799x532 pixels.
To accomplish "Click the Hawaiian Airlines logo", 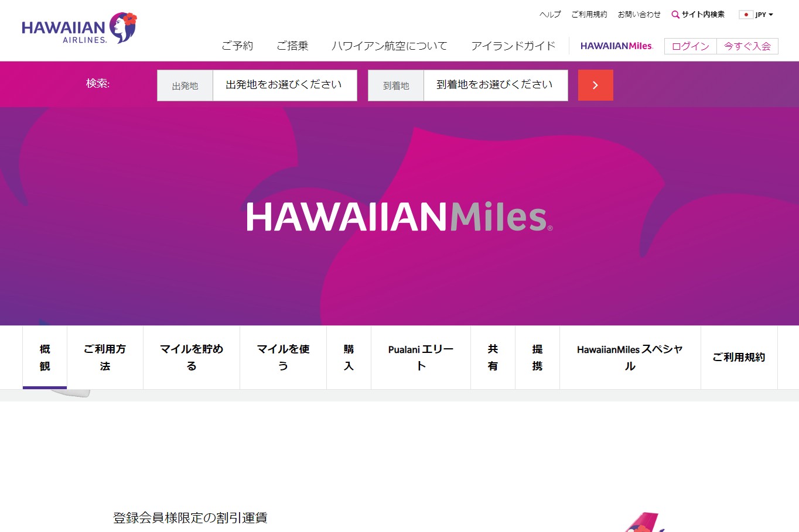I will (79, 29).
